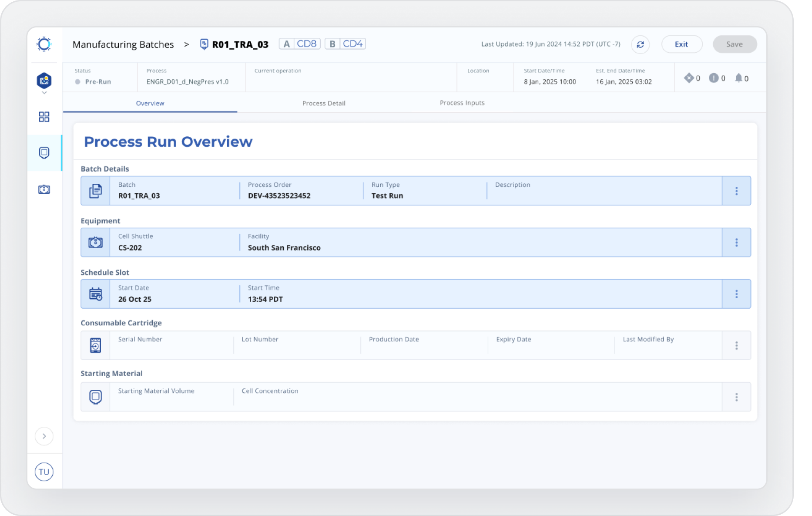The height and width of the screenshot is (516, 812).
Task: Click the Starting Material Volume field
Action: pos(172,397)
